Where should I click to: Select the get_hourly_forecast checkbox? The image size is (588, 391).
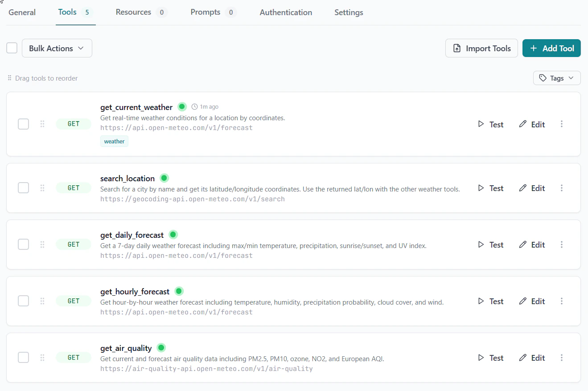[x=24, y=301]
